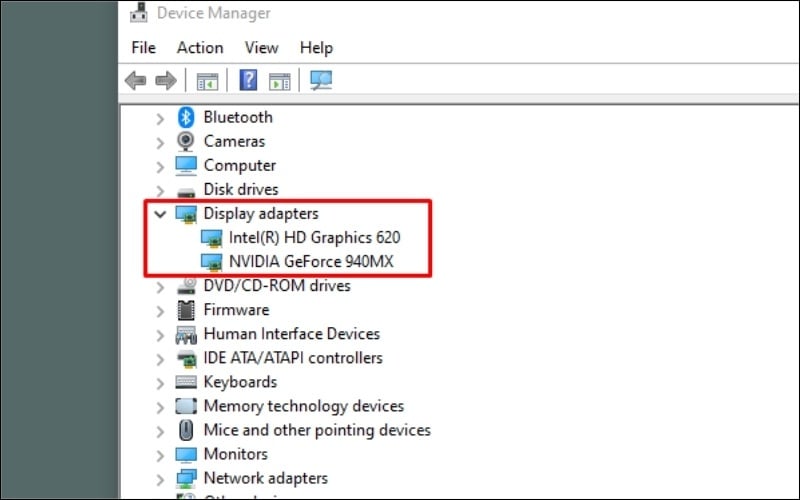
Task: Expand the Disk drives category
Action: (x=160, y=189)
